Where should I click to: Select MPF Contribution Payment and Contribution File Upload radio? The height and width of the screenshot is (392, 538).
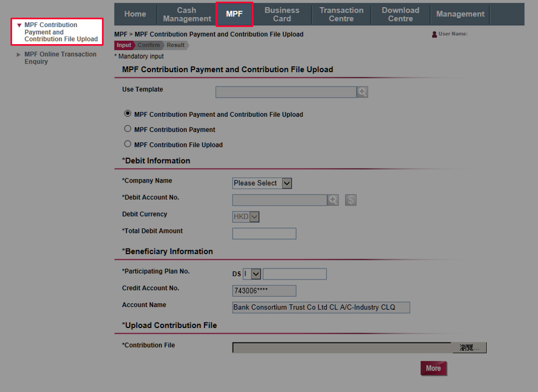point(128,113)
